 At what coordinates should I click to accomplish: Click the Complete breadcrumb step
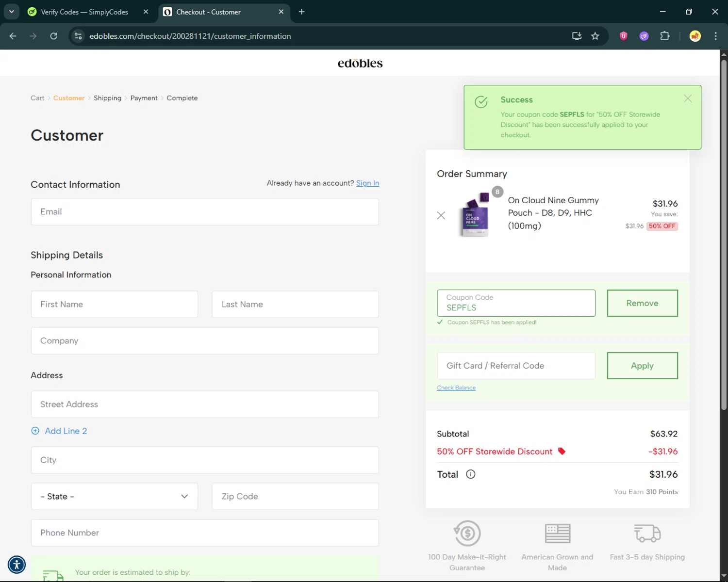pos(182,98)
